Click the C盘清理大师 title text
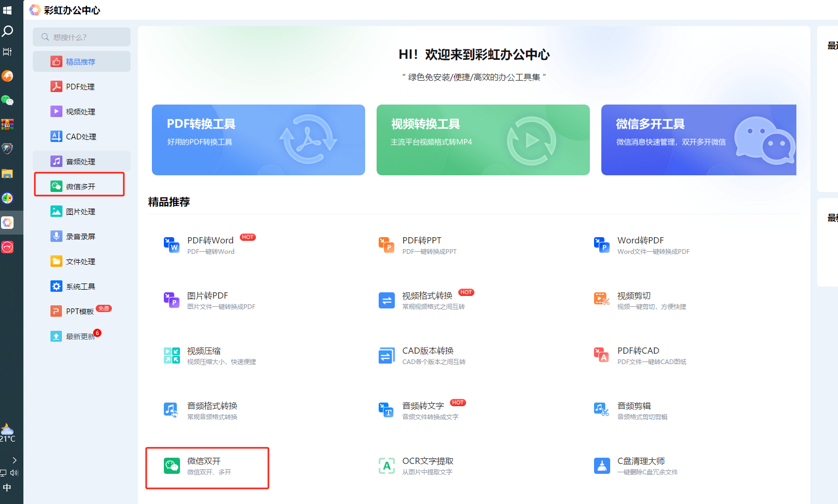 coord(641,461)
